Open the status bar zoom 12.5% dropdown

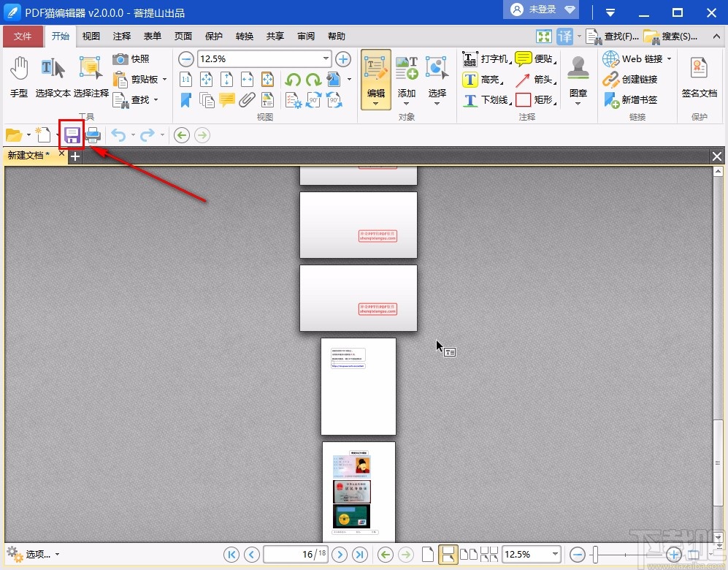coord(555,554)
